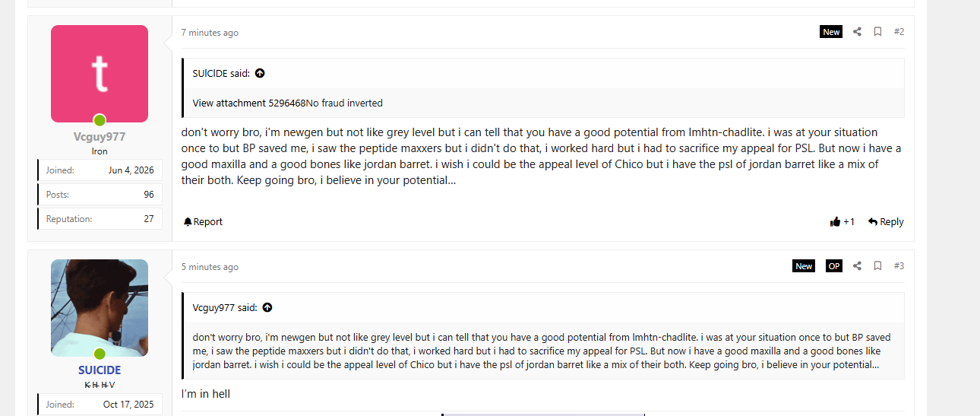Reply to Vcguy977's post
980x416 pixels.
click(886, 222)
